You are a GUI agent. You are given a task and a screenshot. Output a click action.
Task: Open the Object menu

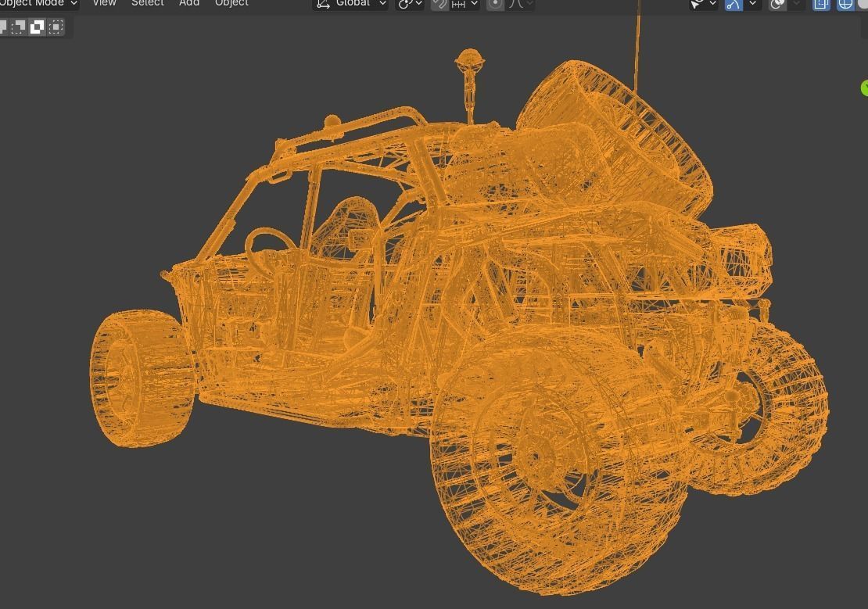[x=231, y=3]
